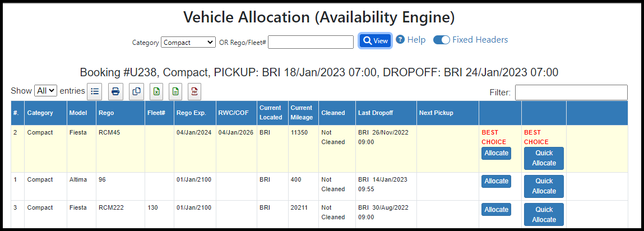Click the View search button

point(376,41)
